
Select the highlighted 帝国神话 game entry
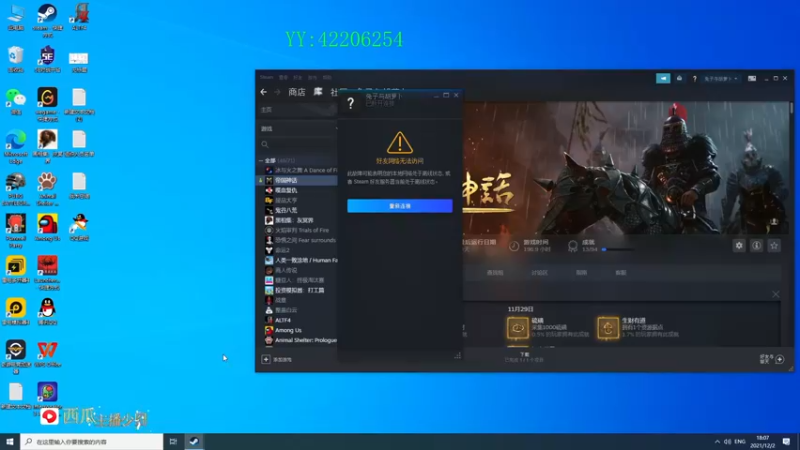click(298, 180)
